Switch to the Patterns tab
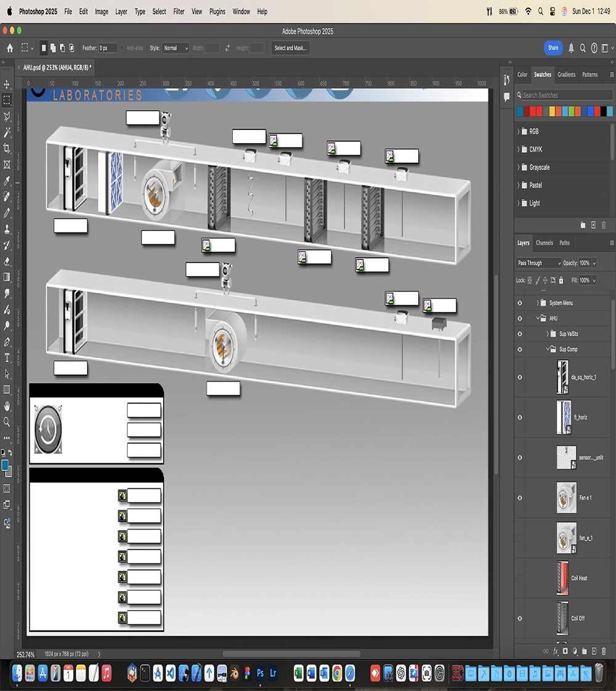Screen dimensions: 616x691 (x=590, y=75)
